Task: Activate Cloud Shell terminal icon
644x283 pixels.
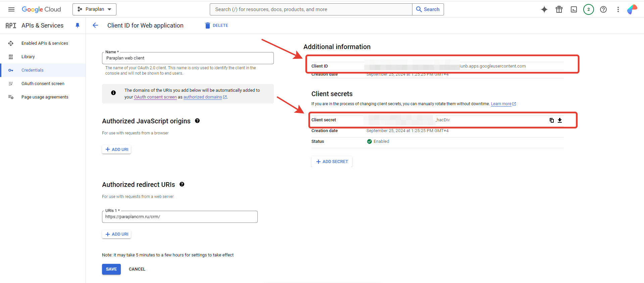Action: pos(574,9)
